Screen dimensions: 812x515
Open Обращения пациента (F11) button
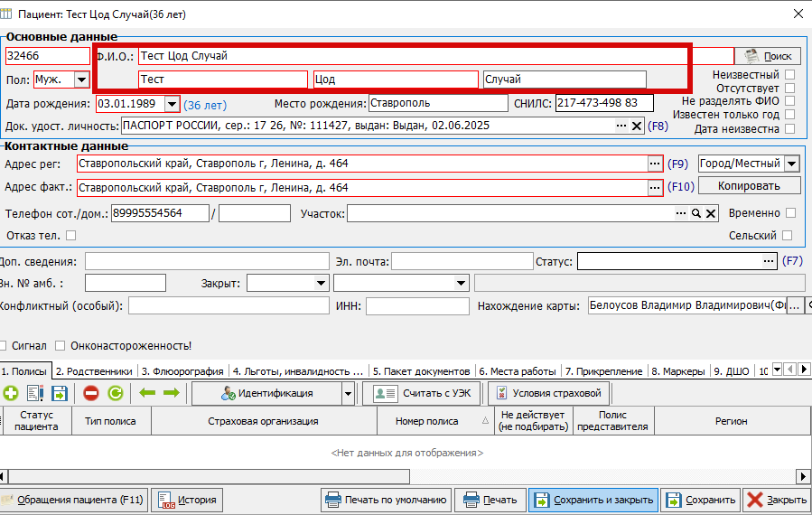[x=73, y=500]
